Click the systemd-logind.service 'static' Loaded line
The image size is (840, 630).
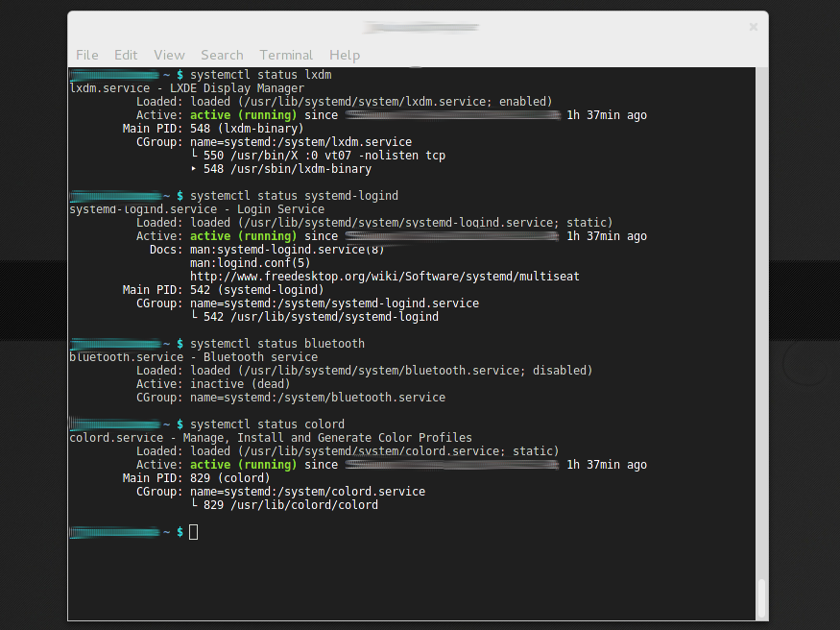coord(374,223)
